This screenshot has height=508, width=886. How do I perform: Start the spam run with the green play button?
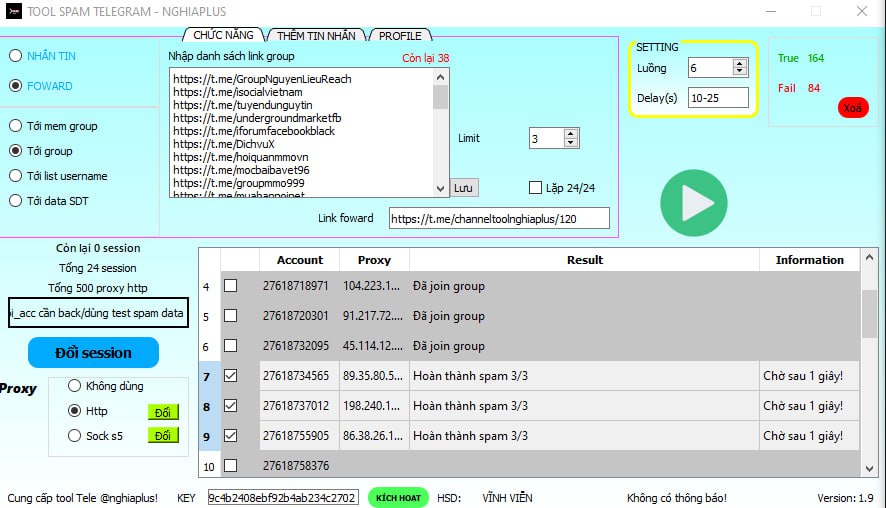693,203
